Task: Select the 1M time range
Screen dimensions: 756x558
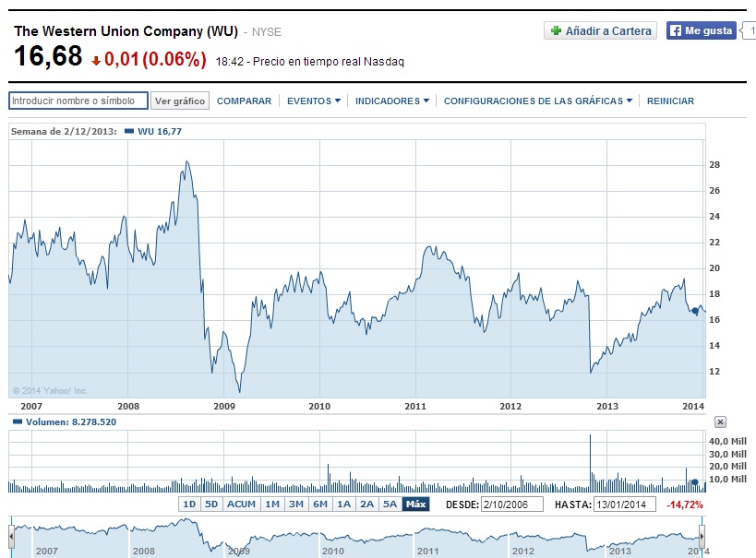Action: click(x=272, y=505)
